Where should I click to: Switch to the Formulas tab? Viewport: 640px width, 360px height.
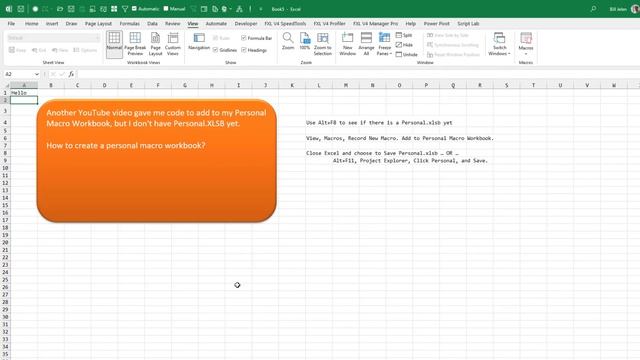[129, 24]
